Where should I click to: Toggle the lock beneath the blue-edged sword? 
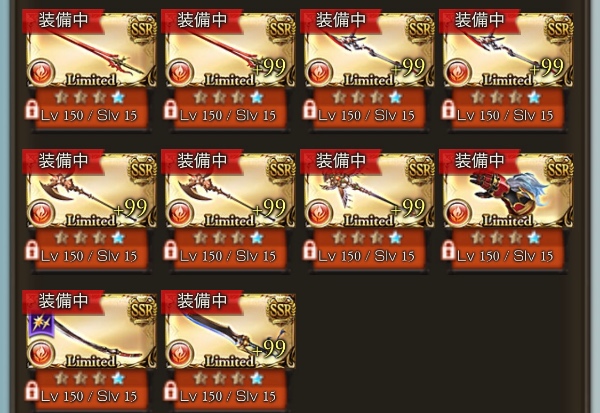point(171,391)
